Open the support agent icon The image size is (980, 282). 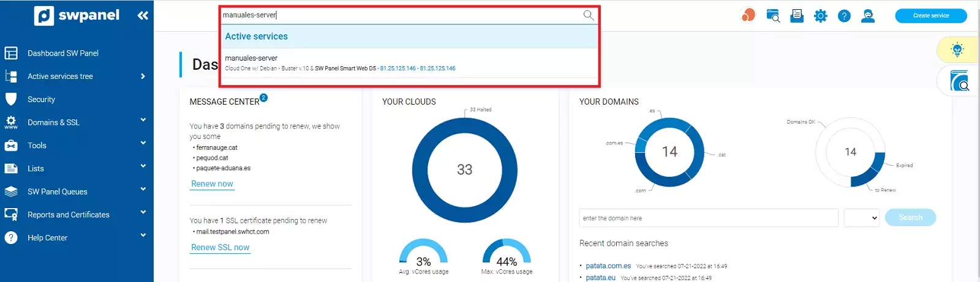[x=868, y=16]
